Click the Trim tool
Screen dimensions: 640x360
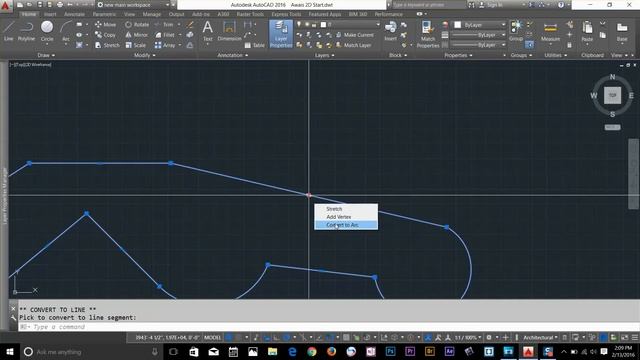click(x=164, y=24)
